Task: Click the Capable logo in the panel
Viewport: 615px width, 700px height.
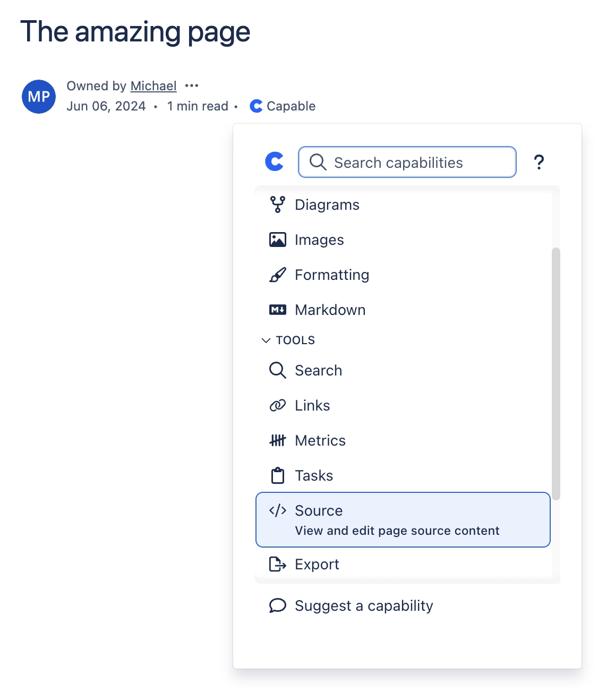Action: pos(274,162)
